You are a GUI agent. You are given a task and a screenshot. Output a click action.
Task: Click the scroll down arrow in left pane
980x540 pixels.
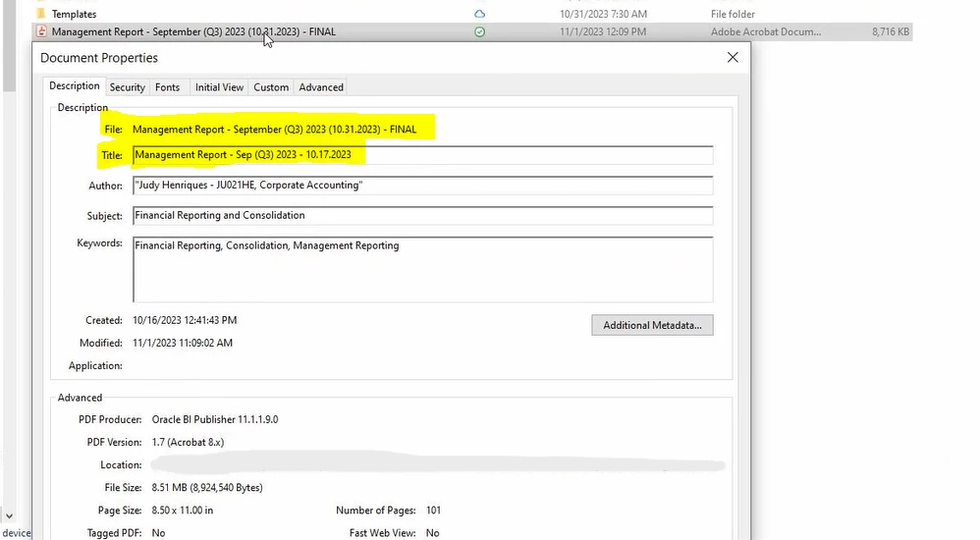point(9,516)
